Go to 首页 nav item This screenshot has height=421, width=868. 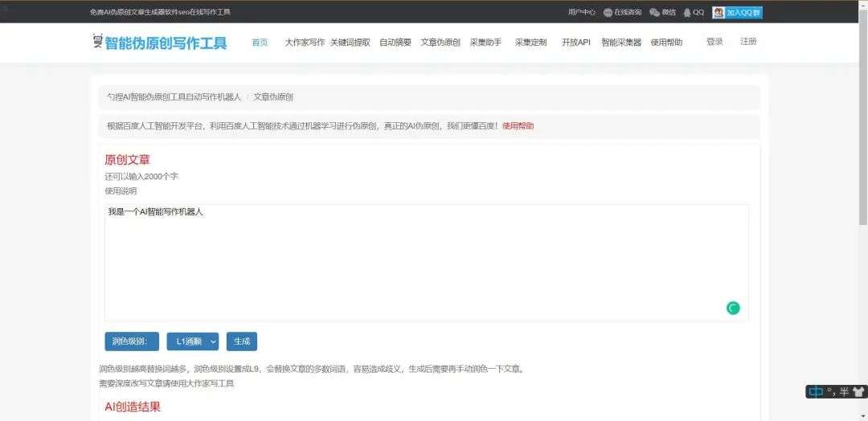[260, 42]
